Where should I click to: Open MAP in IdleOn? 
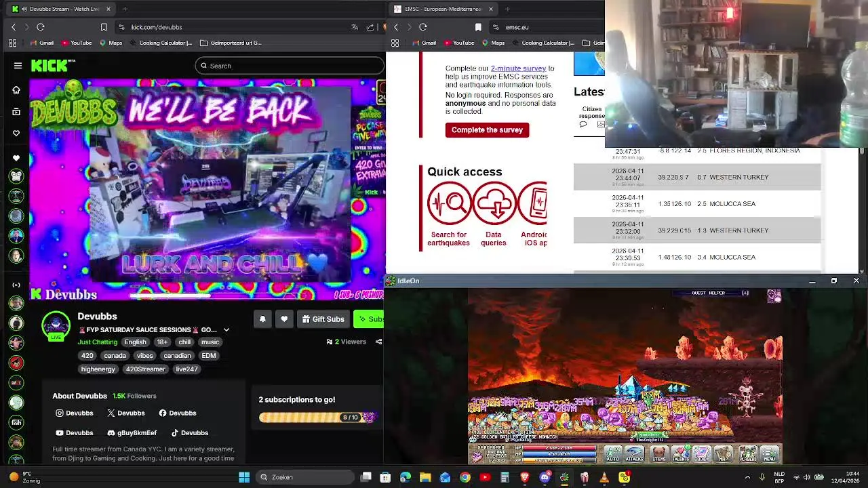[724, 453]
